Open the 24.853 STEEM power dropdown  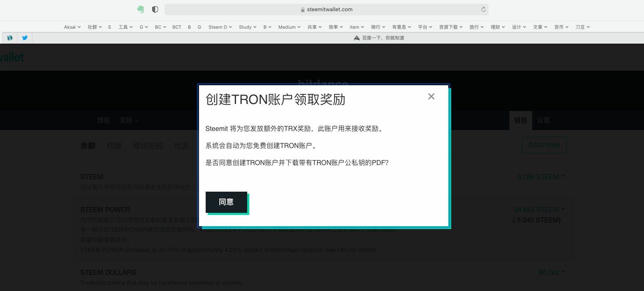pyautogui.click(x=539, y=210)
